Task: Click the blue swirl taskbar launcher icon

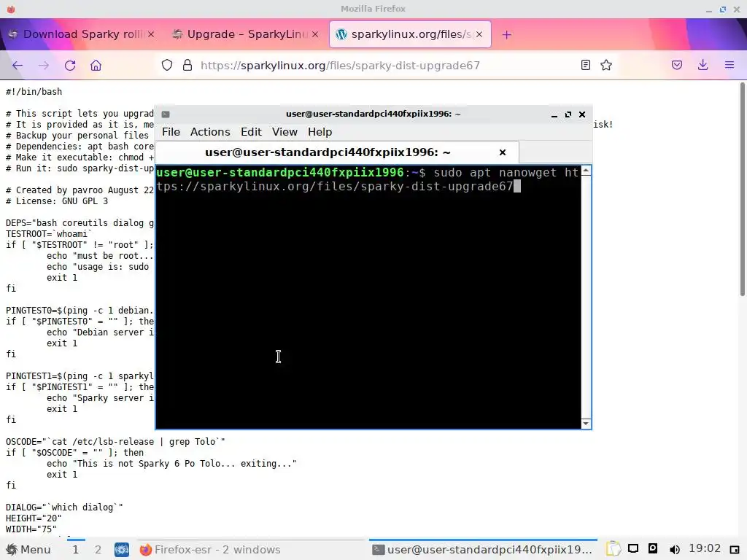Action: point(122,550)
